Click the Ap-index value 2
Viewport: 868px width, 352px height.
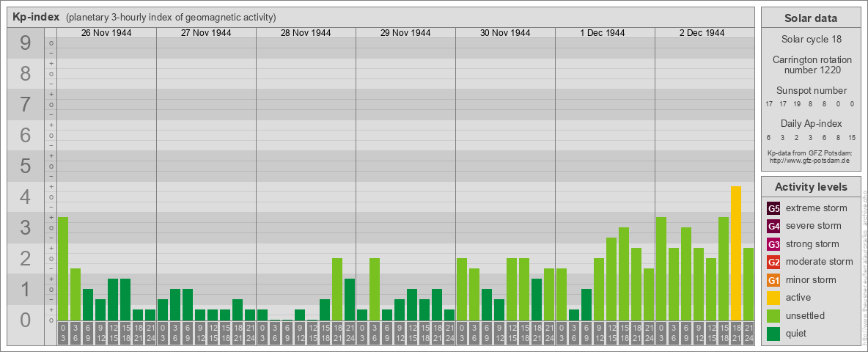pyautogui.click(x=797, y=137)
